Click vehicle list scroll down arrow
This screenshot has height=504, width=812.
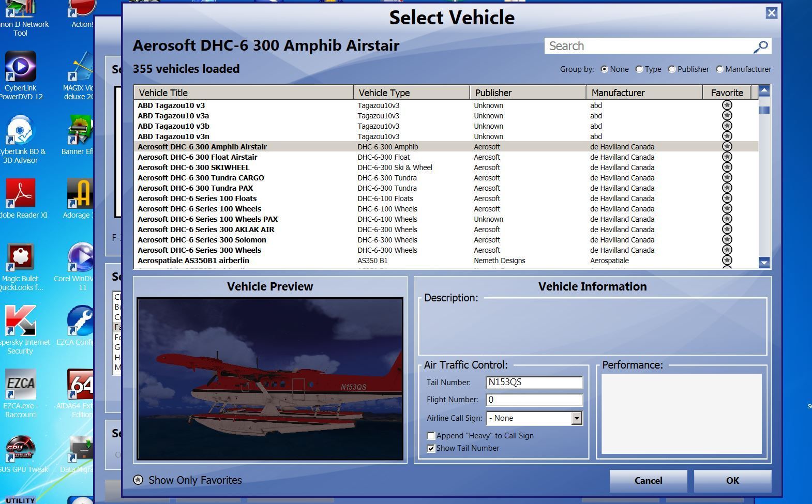coord(764,263)
